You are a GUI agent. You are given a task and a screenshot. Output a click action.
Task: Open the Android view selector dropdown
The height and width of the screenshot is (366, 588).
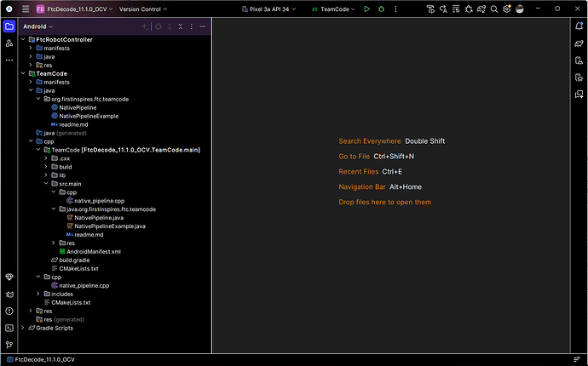pyautogui.click(x=37, y=26)
